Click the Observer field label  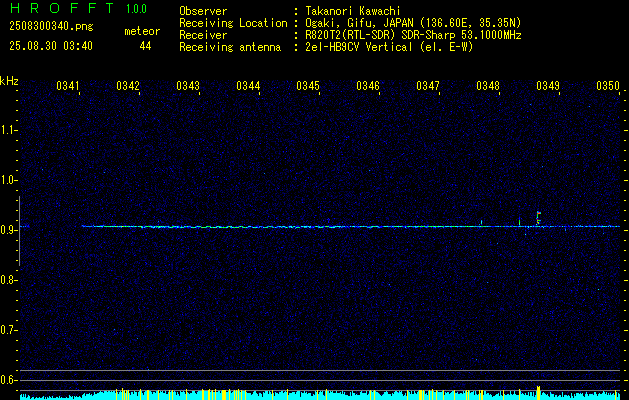coord(203,11)
